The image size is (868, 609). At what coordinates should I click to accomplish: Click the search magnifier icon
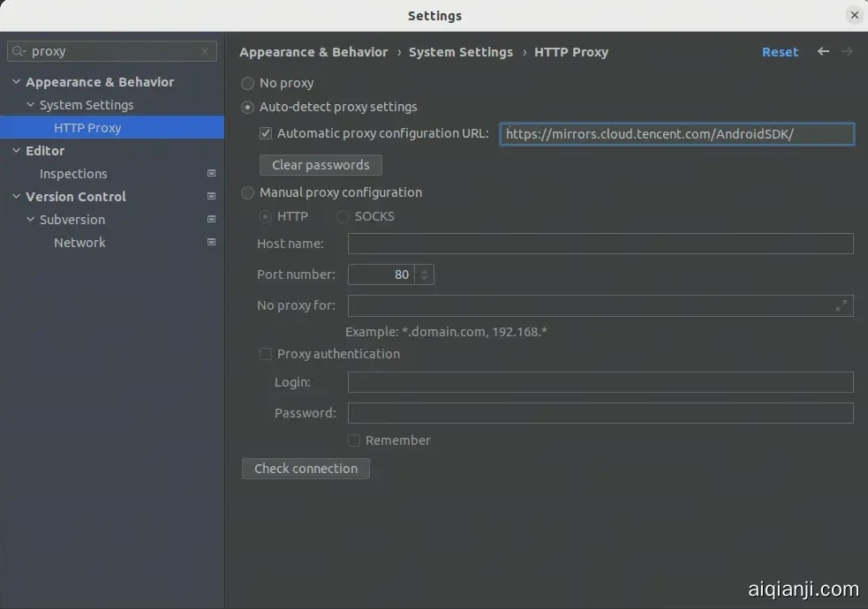coord(19,52)
